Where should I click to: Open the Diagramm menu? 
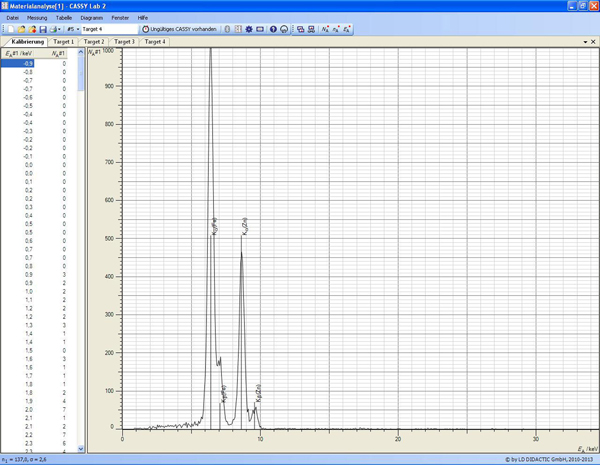[x=91, y=18]
